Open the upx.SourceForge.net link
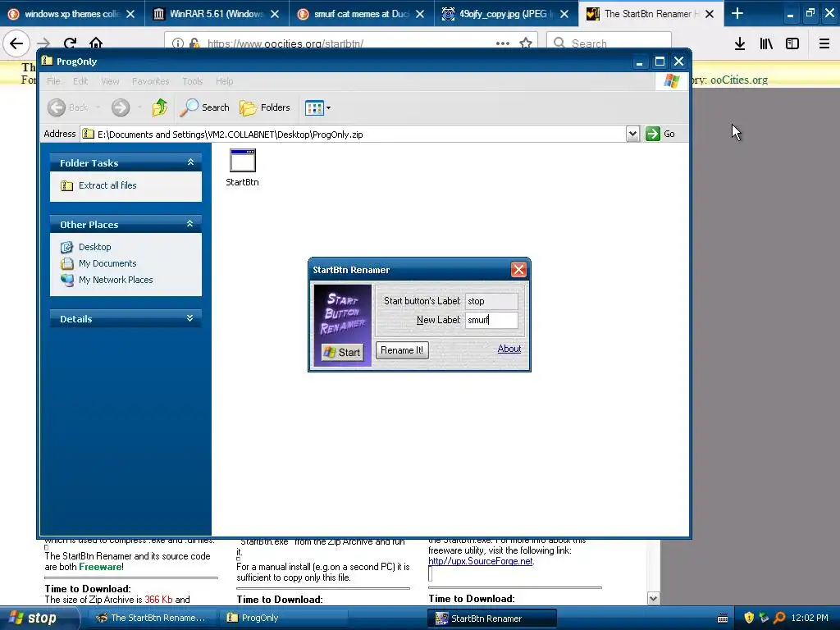The width and height of the screenshot is (840, 630). pyautogui.click(x=481, y=561)
